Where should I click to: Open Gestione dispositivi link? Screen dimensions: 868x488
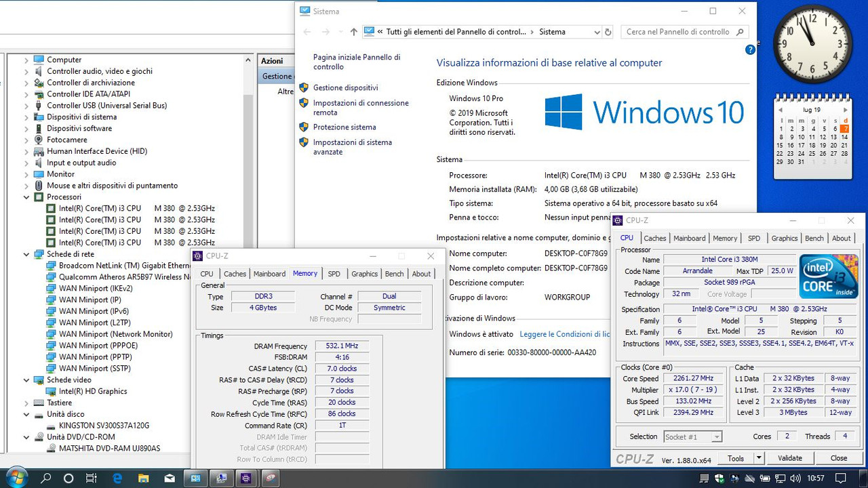click(345, 88)
